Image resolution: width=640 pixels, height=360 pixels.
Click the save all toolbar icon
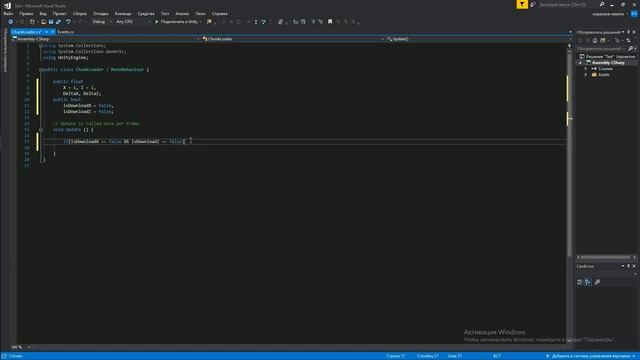pyautogui.click(x=58, y=22)
